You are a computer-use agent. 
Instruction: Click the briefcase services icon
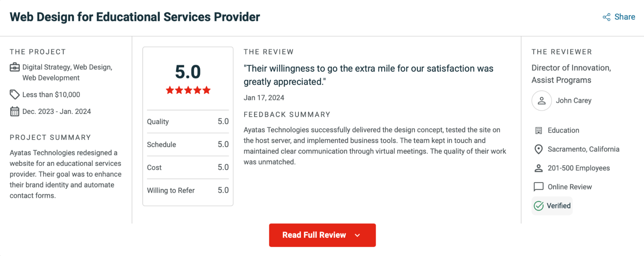(15, 67)
